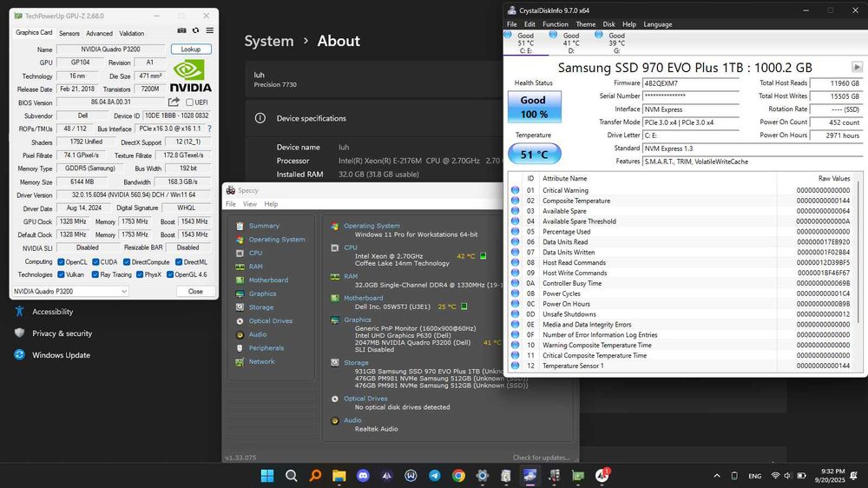This screenshot has width=868, height=488.
Task: Open Speccy View menu
Action: (x=250, y=204)
